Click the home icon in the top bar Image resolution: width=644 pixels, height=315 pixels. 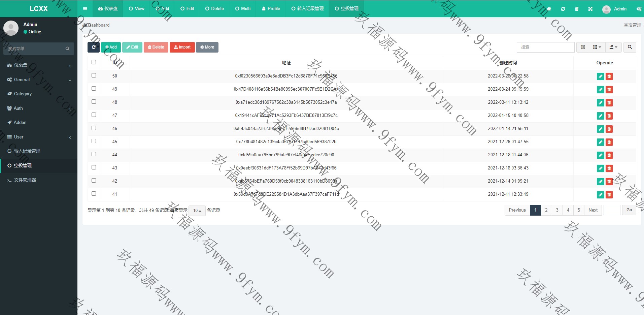point(549,9)
